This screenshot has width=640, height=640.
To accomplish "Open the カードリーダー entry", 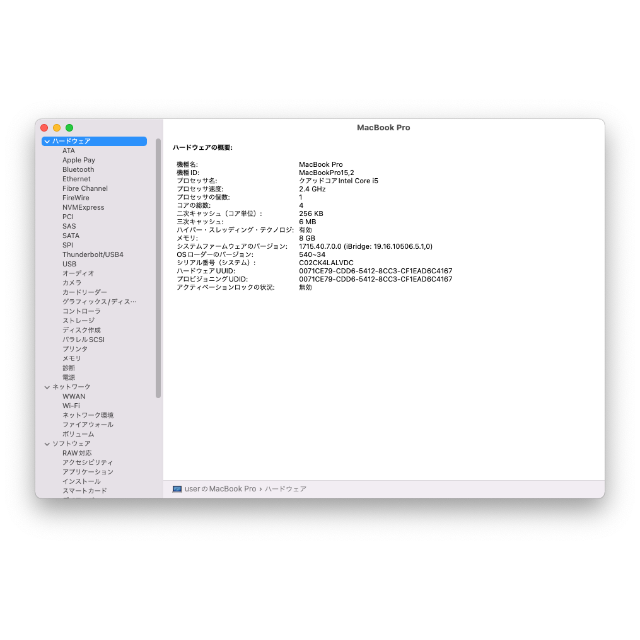I will (84, 292).
